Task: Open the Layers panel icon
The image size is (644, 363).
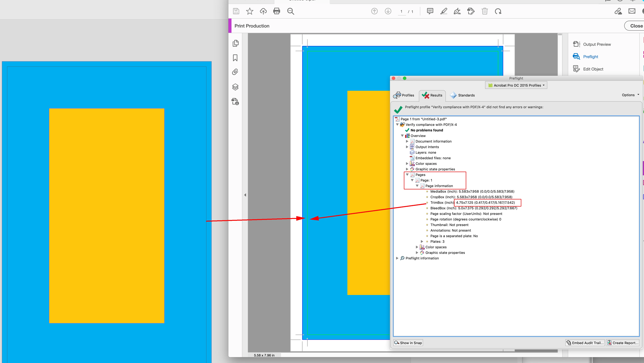Action: [x=235, y=87]
